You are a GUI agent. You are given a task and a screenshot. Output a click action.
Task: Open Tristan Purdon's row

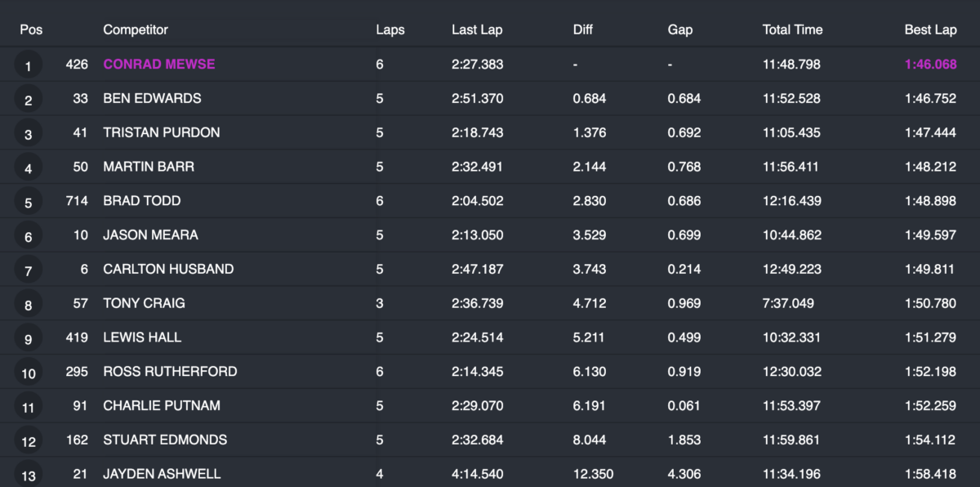(x=161, y=132)
